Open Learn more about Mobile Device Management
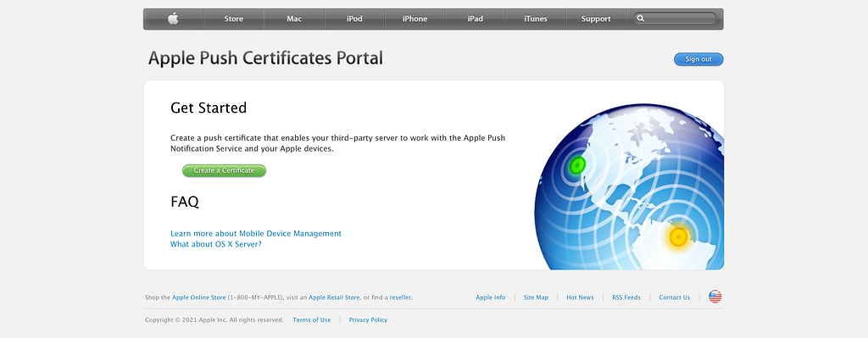The image size is (868, 338). (x=256, y=234)
